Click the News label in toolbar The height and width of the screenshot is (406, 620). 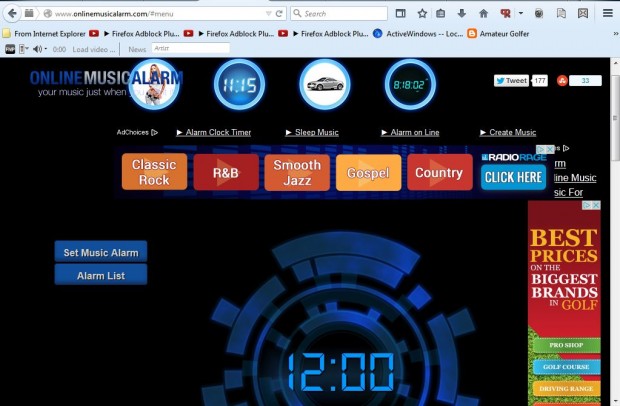[x=137, y=49]
